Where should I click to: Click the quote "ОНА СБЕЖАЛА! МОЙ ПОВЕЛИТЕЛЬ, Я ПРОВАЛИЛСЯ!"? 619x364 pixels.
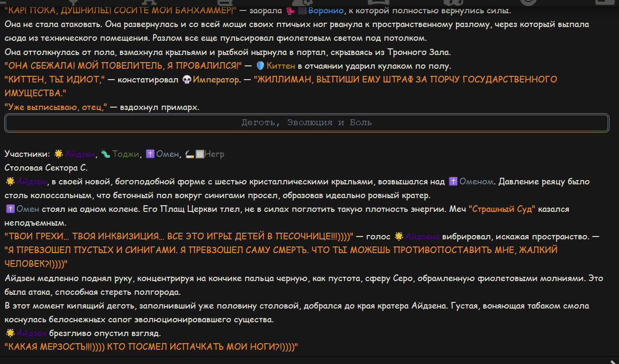click(x=123, y=66)
